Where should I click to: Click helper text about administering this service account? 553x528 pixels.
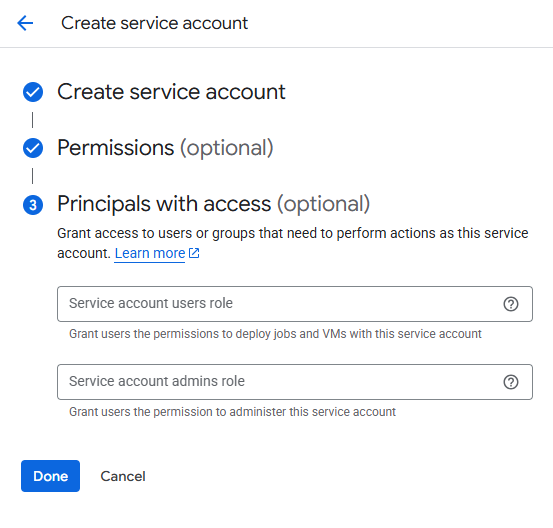pos(232,412)
